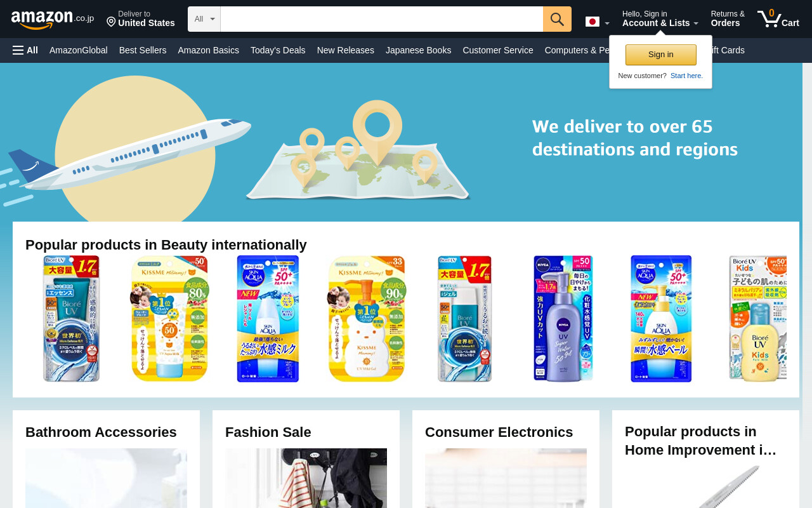812x508 pixels.
Task: Open Today's Deals in navigation bar
Action: (x=278, y=50)
